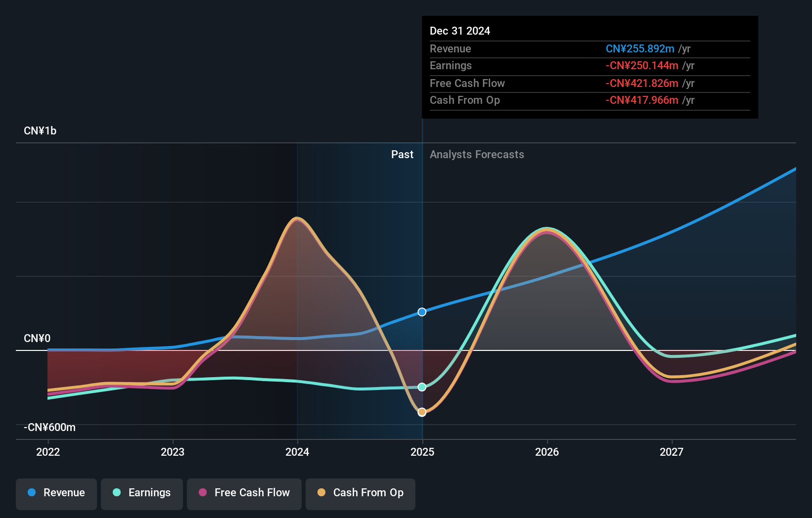This screenshot has width=812, height=518.
Task: Click the Past section label
Action: click(x=402, y=155)
